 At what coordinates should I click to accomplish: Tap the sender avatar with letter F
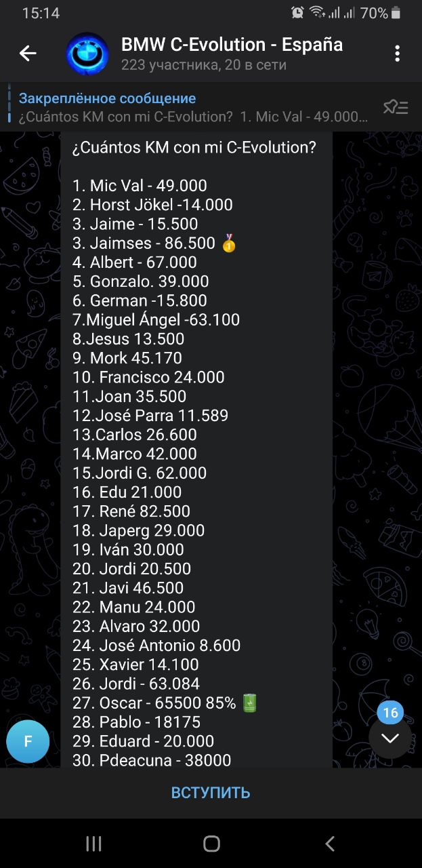click(x=28, y=741)
